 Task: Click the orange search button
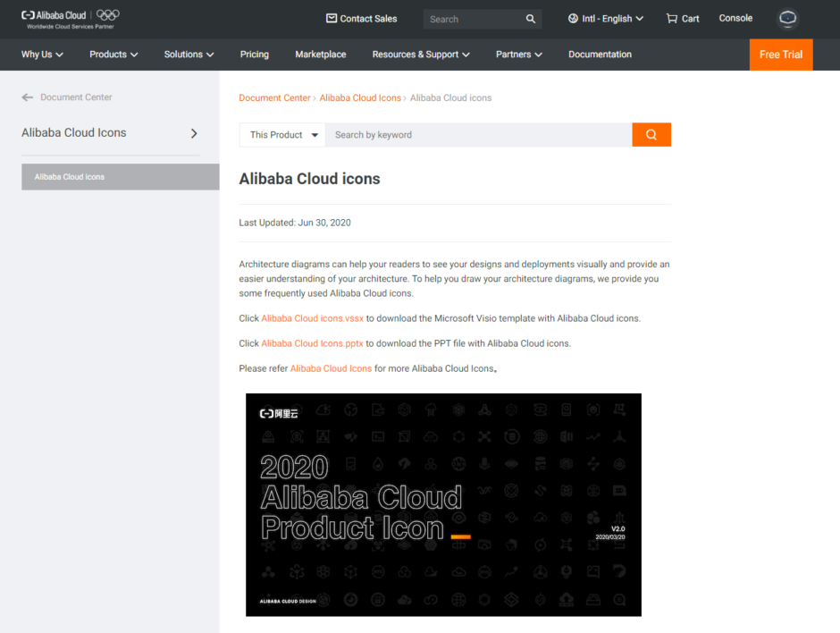651,134
